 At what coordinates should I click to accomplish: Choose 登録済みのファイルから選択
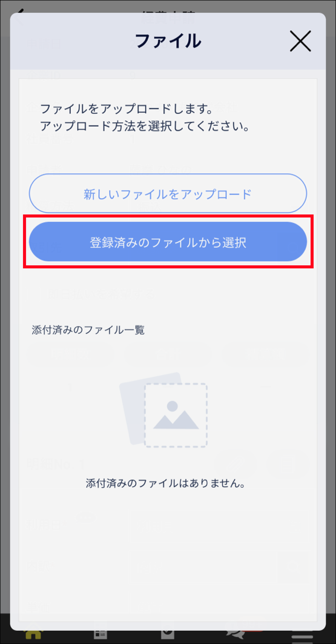[168, 242]
